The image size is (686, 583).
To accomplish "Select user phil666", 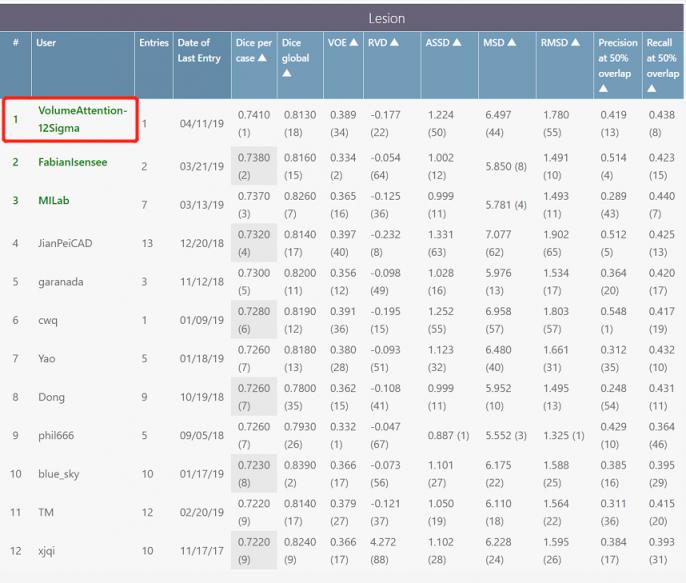I will [x=56, y=436].
